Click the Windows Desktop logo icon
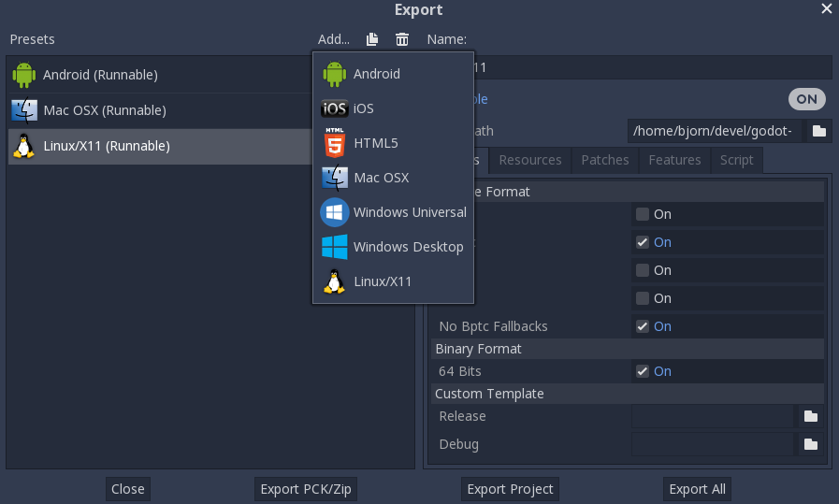This screenshot has height=504, width=839. (335, 247)
